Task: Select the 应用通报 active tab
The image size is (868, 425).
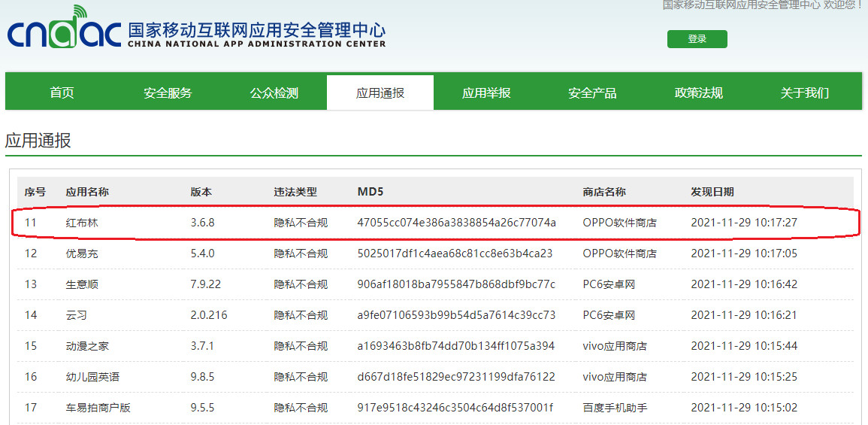Action: 380,93
